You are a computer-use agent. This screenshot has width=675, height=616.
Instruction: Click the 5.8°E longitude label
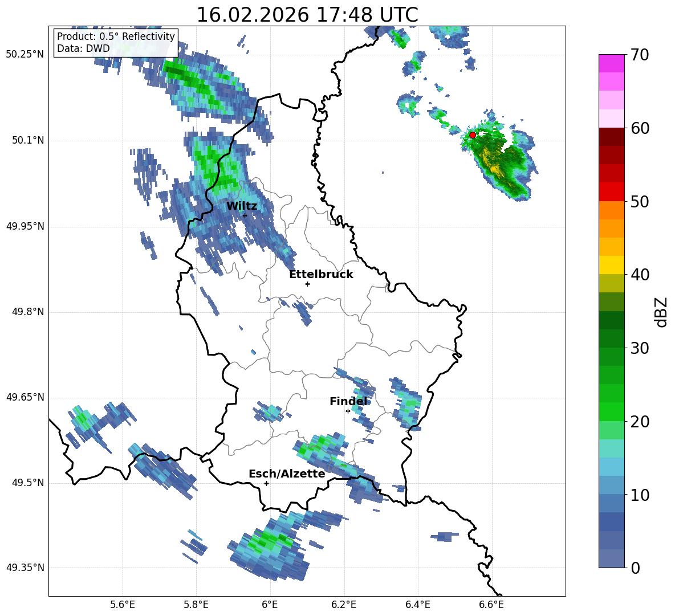tap(196, 605)
